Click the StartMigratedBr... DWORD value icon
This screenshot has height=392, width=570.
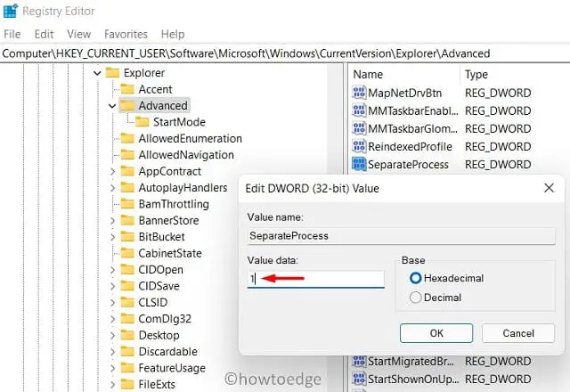tap(359, 361)
